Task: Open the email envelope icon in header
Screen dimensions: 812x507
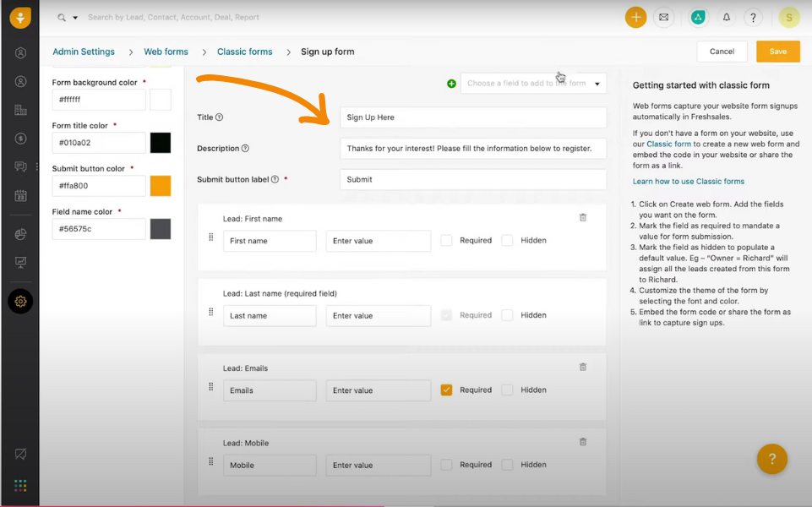Action: pyautogui.click(x=664, y=18)
